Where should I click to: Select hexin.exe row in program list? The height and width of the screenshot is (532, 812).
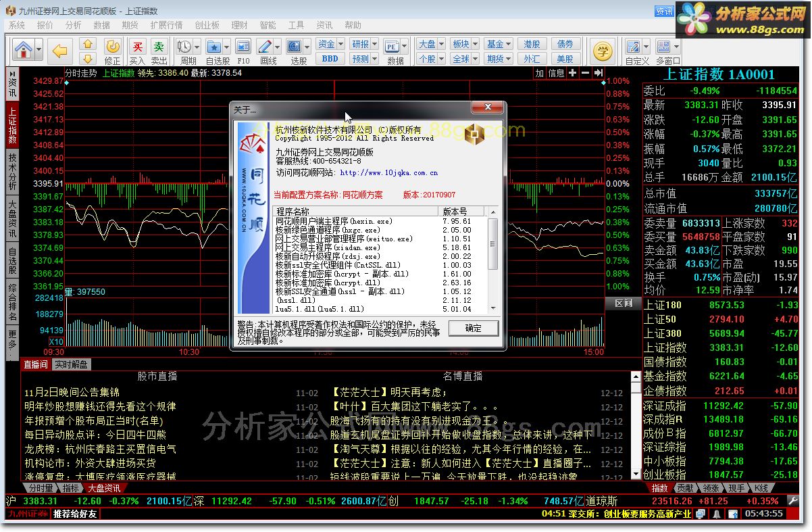(380, 221)
